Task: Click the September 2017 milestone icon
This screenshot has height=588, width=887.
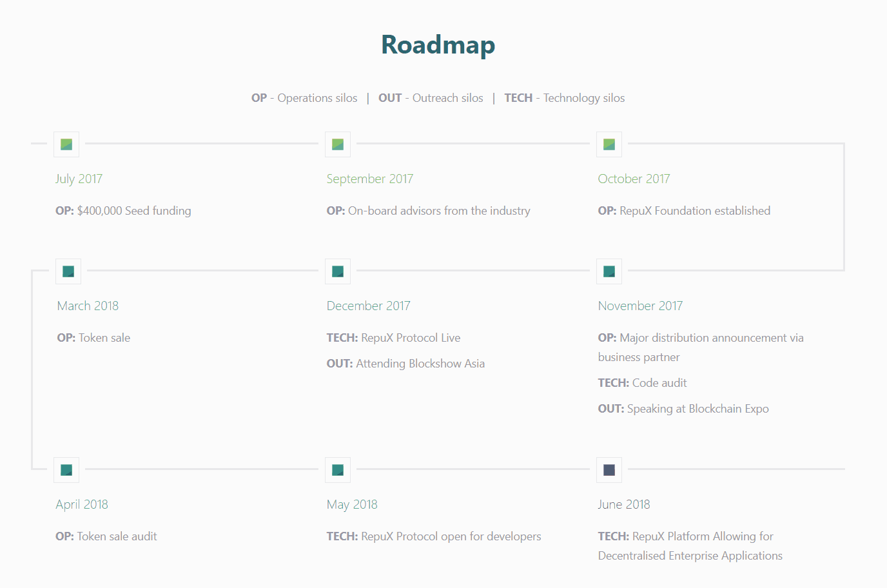Action: 338,144
